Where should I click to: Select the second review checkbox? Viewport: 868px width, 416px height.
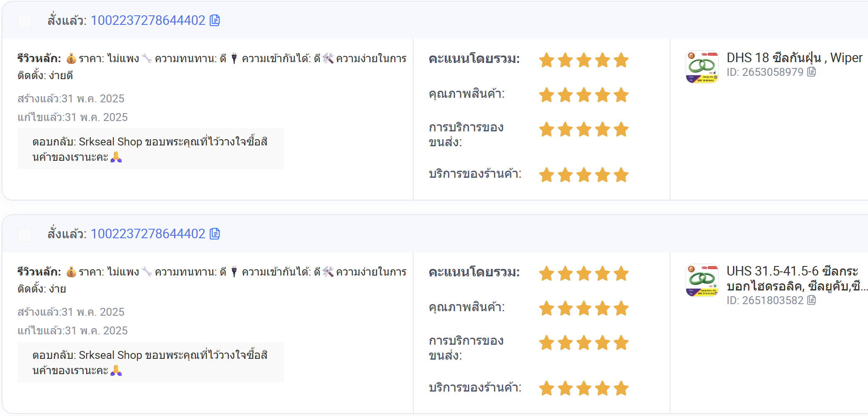point(25,235)
